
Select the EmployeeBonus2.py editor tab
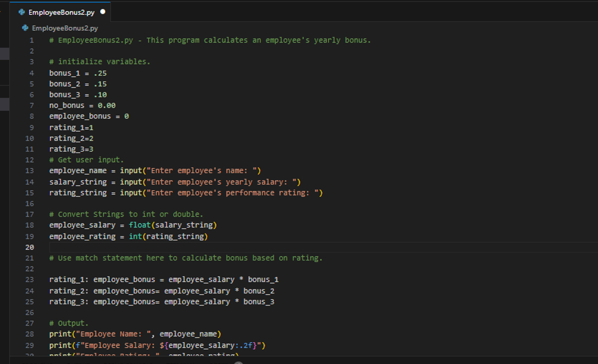tap(60, 12)
